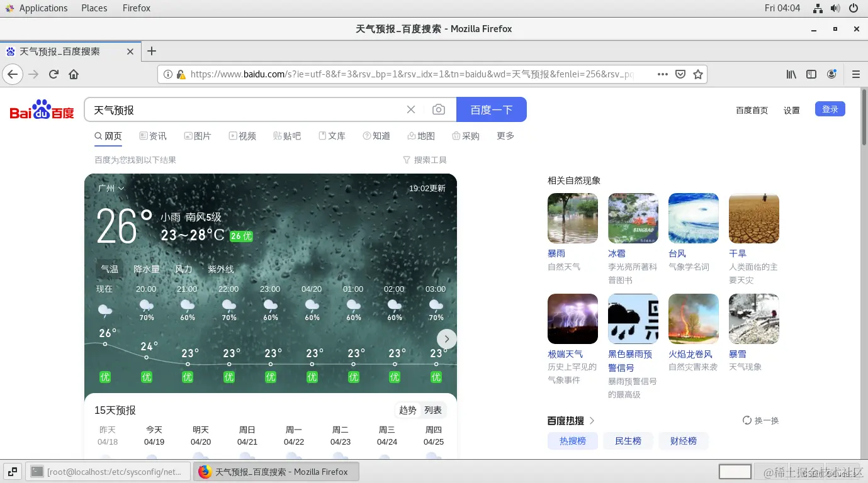The width and height of the screenshot is (868, 483).
Task: Click next arrow on hourly forecast
Action: click(x=447, y=339)
